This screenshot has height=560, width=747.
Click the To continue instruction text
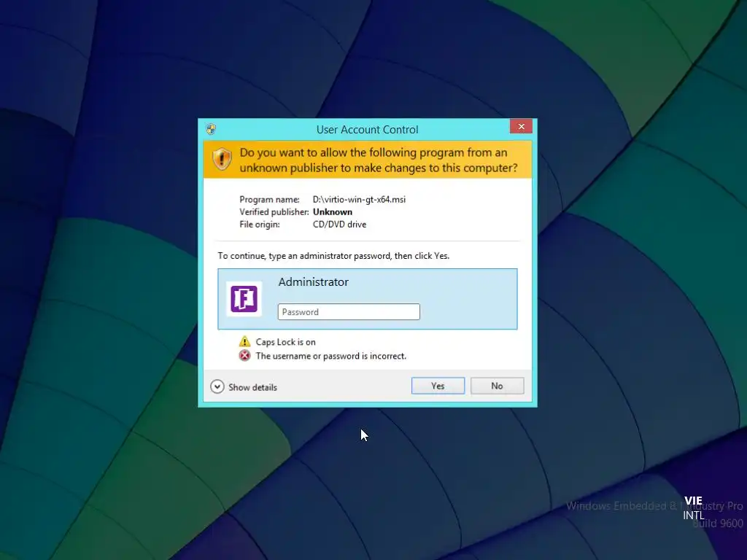(x=333, y=256)
